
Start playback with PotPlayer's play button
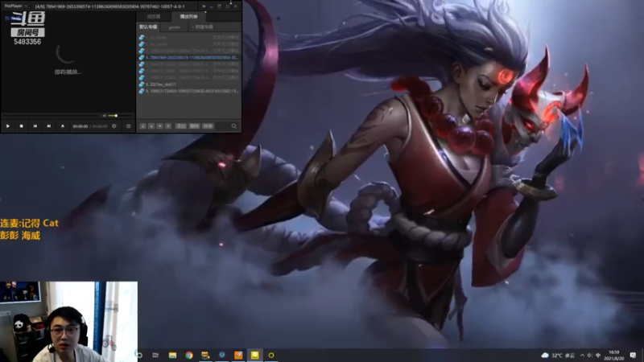pyautogui.click(x=8, y=126)
